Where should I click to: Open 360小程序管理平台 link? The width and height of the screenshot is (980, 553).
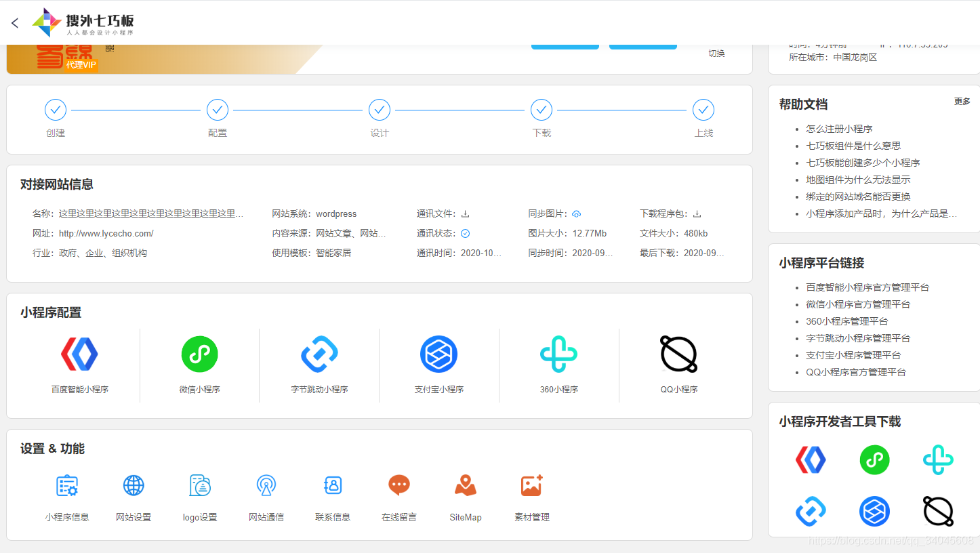click(846, 321)
